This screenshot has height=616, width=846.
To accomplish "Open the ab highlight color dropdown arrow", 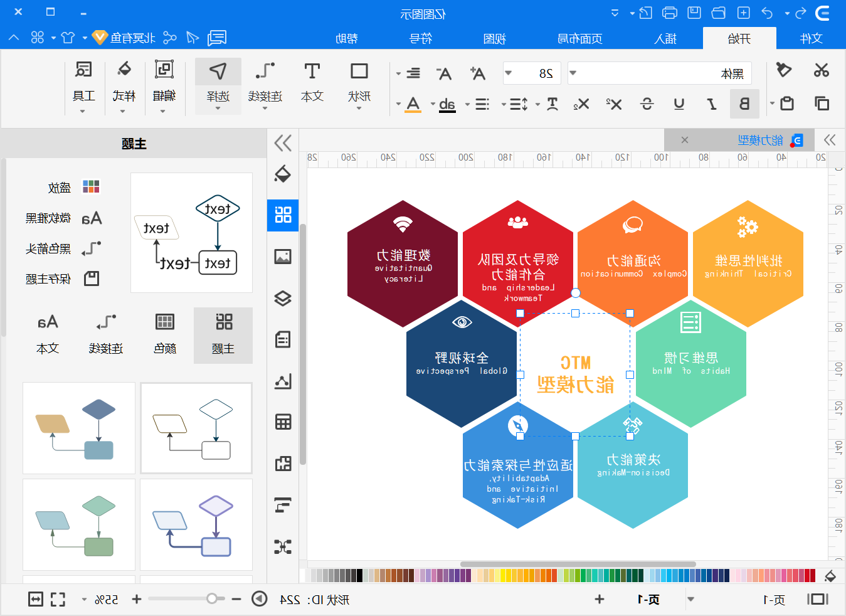I will click(x=433, y=104).
